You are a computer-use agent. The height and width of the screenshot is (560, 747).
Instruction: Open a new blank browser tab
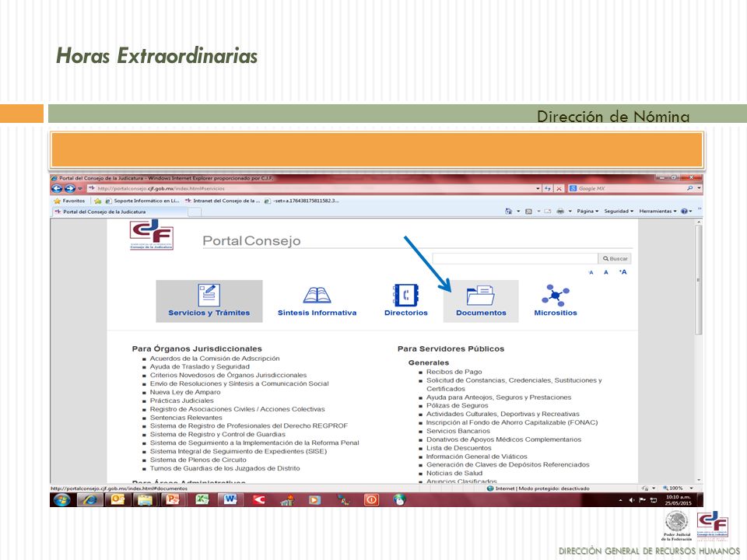(x=195, y=212)
